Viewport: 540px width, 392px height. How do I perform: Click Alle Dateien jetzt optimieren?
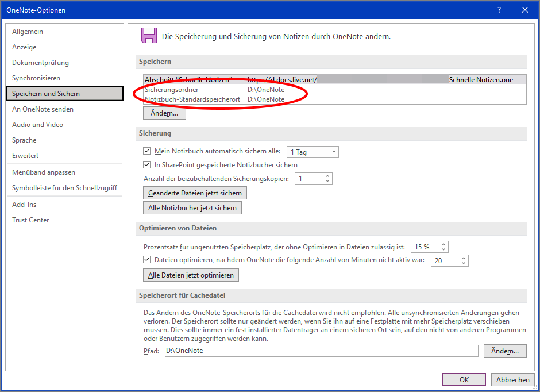pos(191,275)
